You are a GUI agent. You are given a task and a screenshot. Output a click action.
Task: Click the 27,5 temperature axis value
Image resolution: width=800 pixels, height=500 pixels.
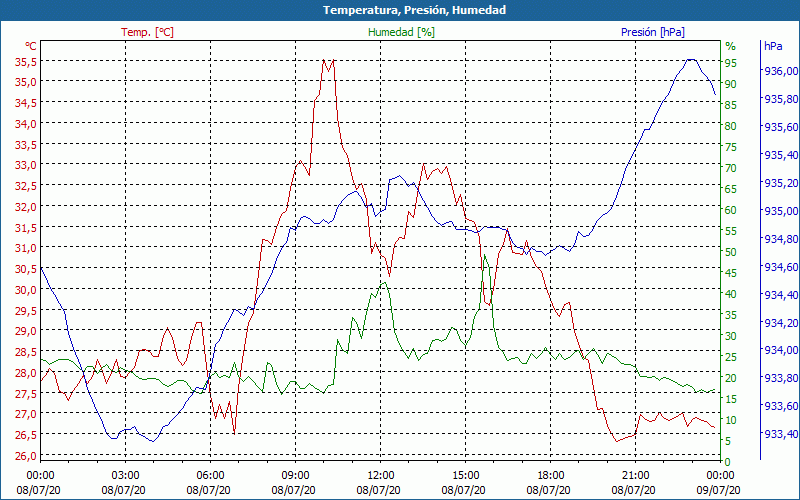(26, 393)
